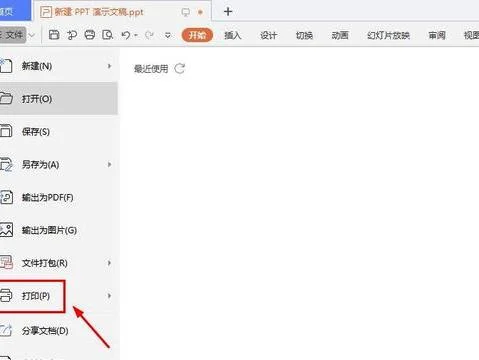Click the printer icon beside 打印(P)

point(6,295)
